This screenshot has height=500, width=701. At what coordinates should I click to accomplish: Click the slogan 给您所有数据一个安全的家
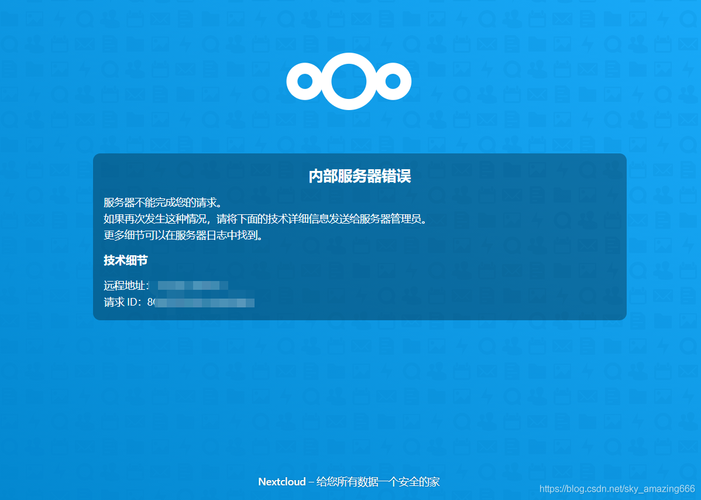[x=378, y=482]
